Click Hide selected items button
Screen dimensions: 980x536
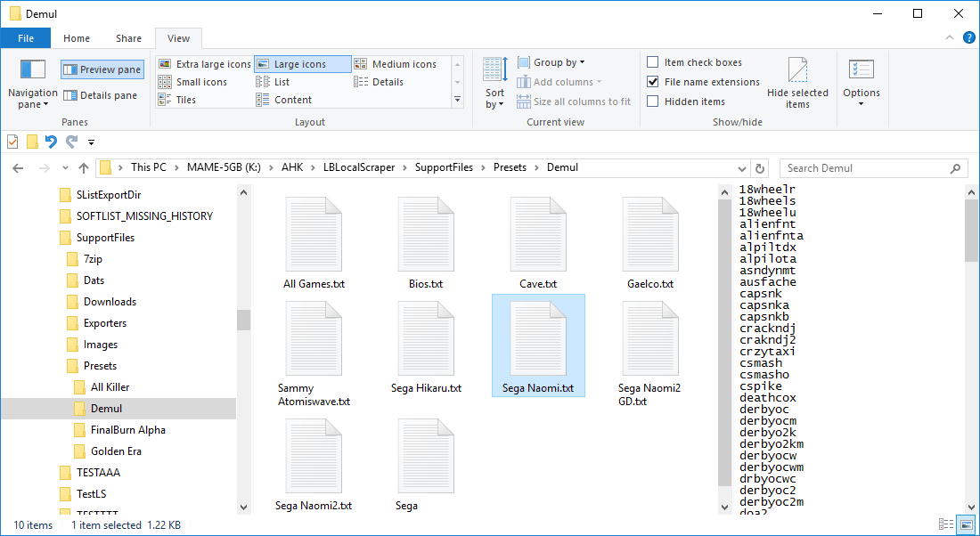(797, 83)
